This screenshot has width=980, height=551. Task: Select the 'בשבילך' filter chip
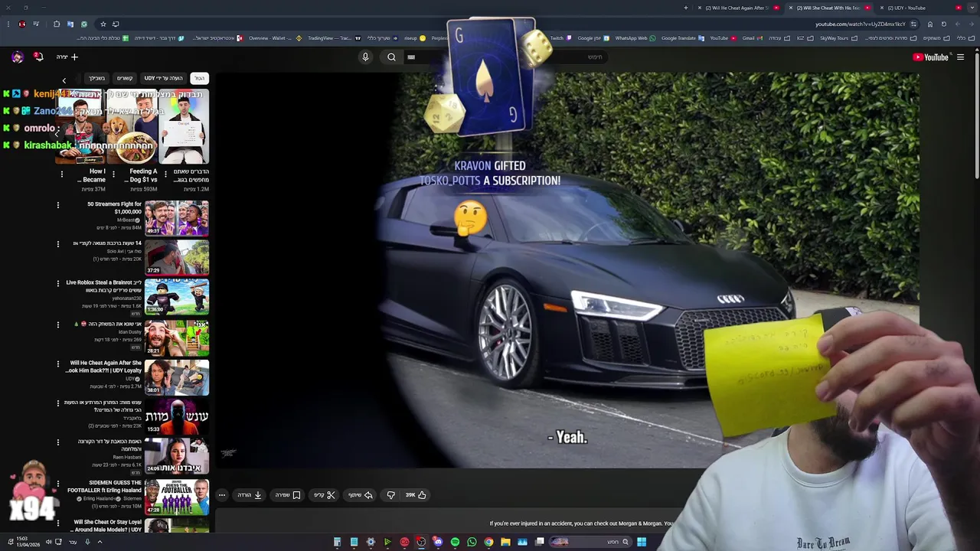pos(96,78)
